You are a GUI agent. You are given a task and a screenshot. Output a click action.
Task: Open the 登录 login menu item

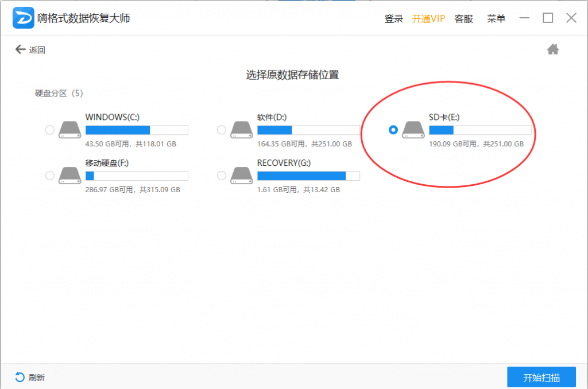(394, 19)
